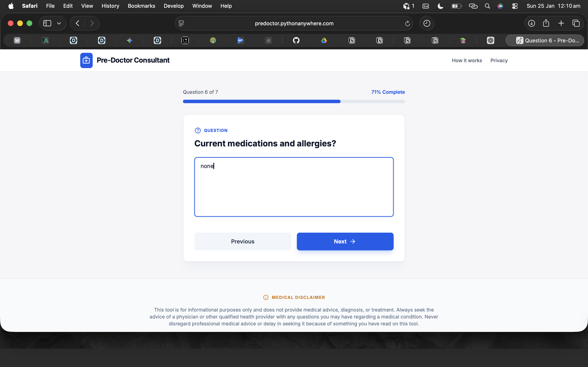
Task: Toggle macOS Control Center in menu bar
Action: tap(515, 6)
